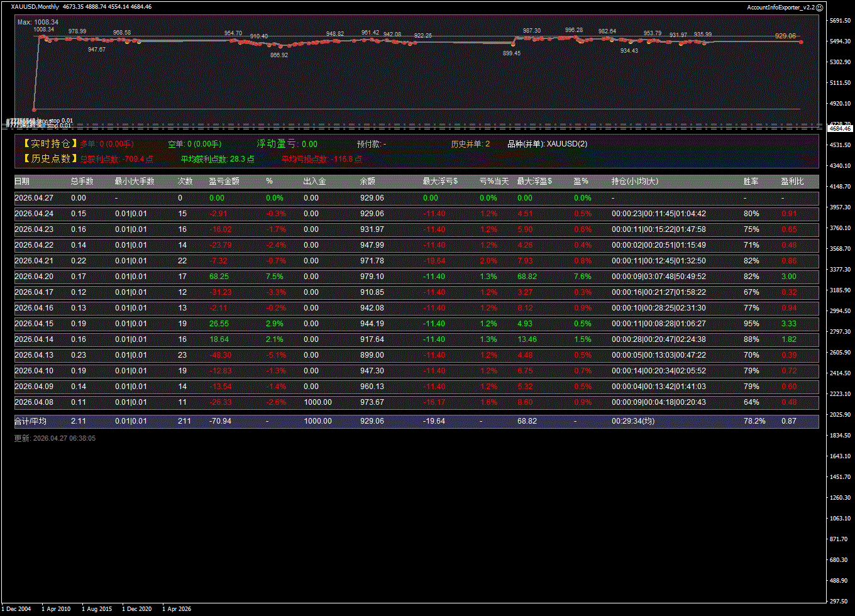Select the XAUUSD,Monthly chart title
This screenshot has height=616, width=855.
pyautogui.click(x=35, y=7)
